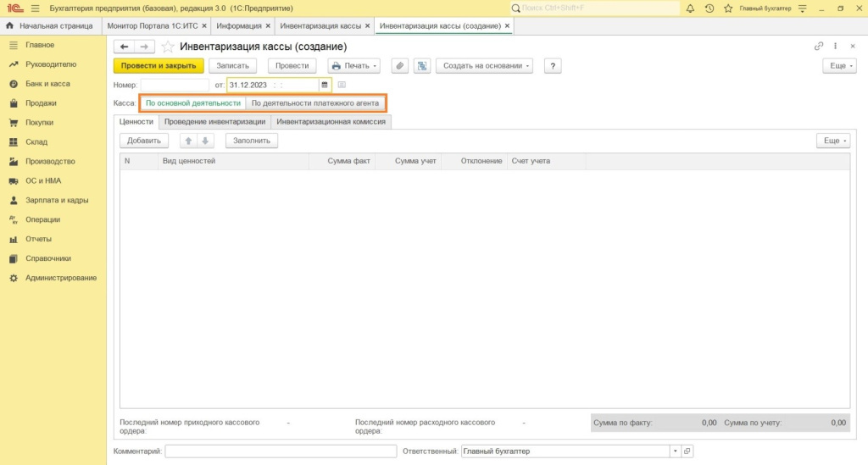Click the paperclip attachments icon
This screenshot has width=868, height=465.
click(400, 66)
